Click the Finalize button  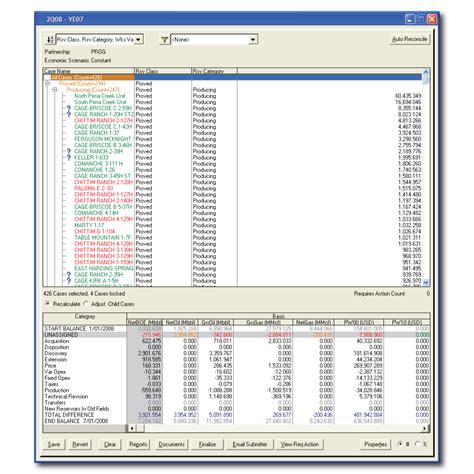pos(207,444)
